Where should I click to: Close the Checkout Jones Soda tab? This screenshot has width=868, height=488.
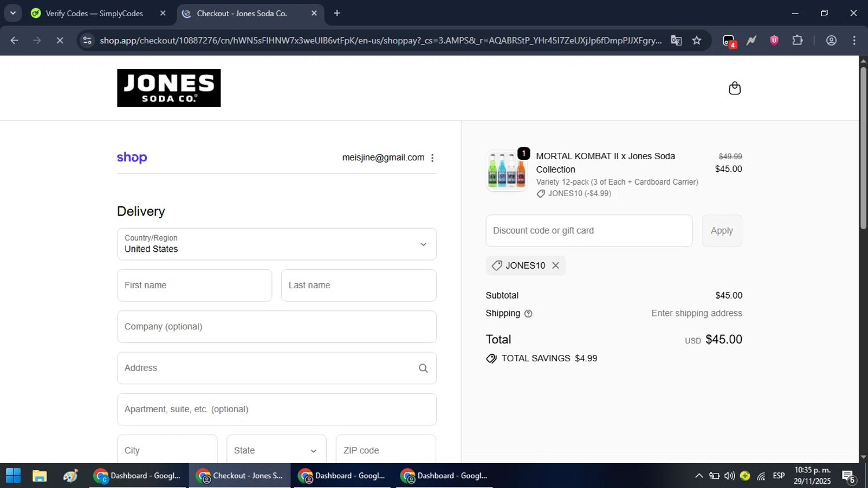click(x=314, y=13)
